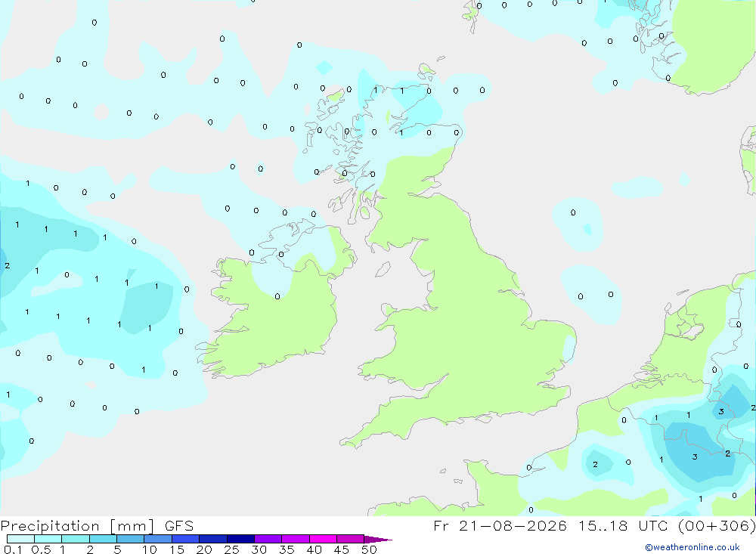This screenshot has height=554, width=756.
Task: Select the forecast date 'Fr 21-08-2026' text
Action: tap(500, 525)
